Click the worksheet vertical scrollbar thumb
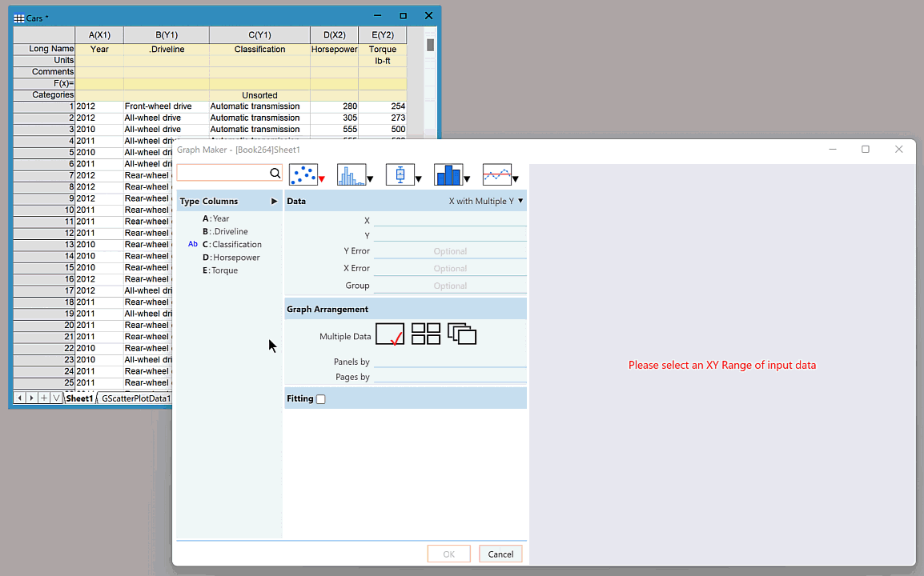The image size is (924, 576). [x=431, y=45]
